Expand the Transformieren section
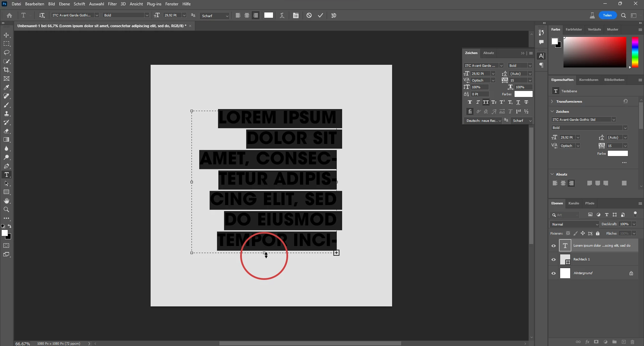644x346 pixels. 552,101
